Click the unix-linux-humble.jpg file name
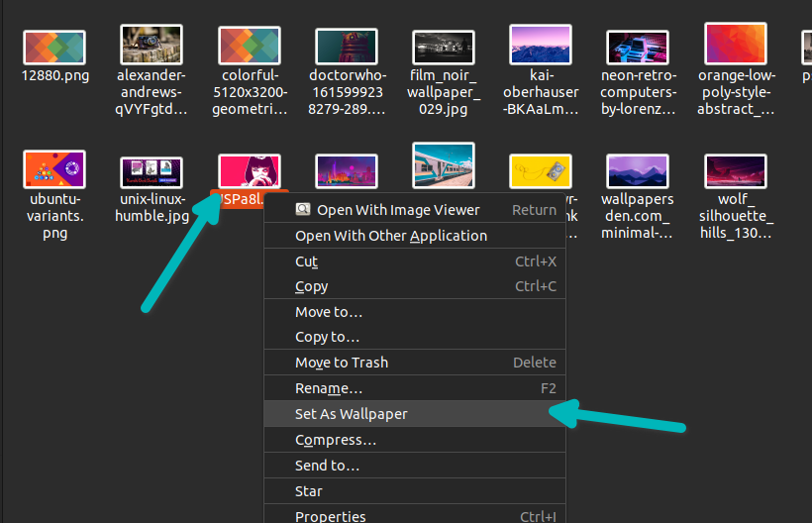Screen dimensions: 812x523 click(x=152, y=207)
